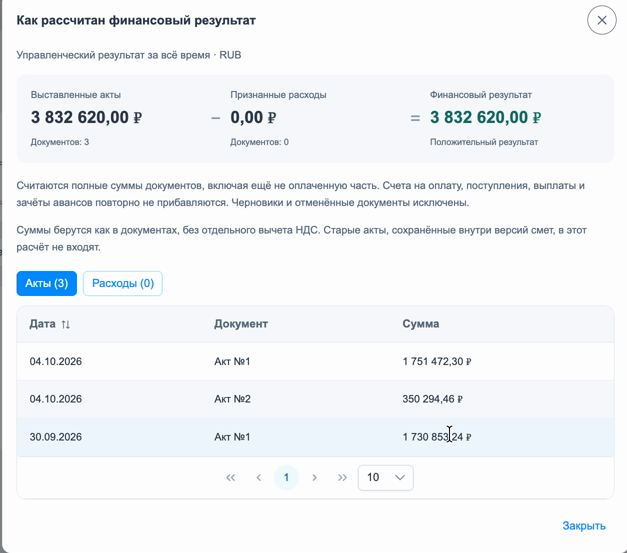Sort the table by Дата column arrows

(66, 324)
